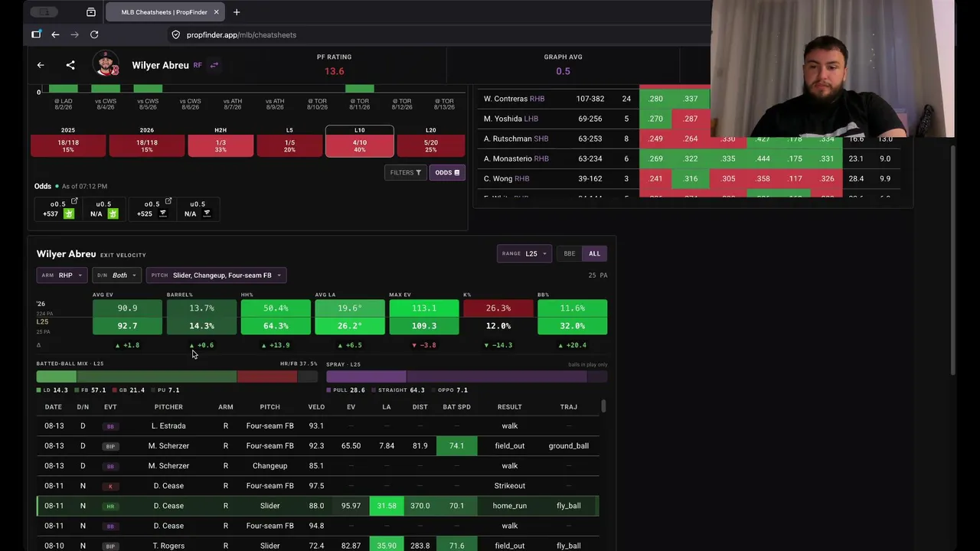This screenshot has width=980, height=551.
Task: Open the D/N Both dropdown
Action: (x=117, y=275)
